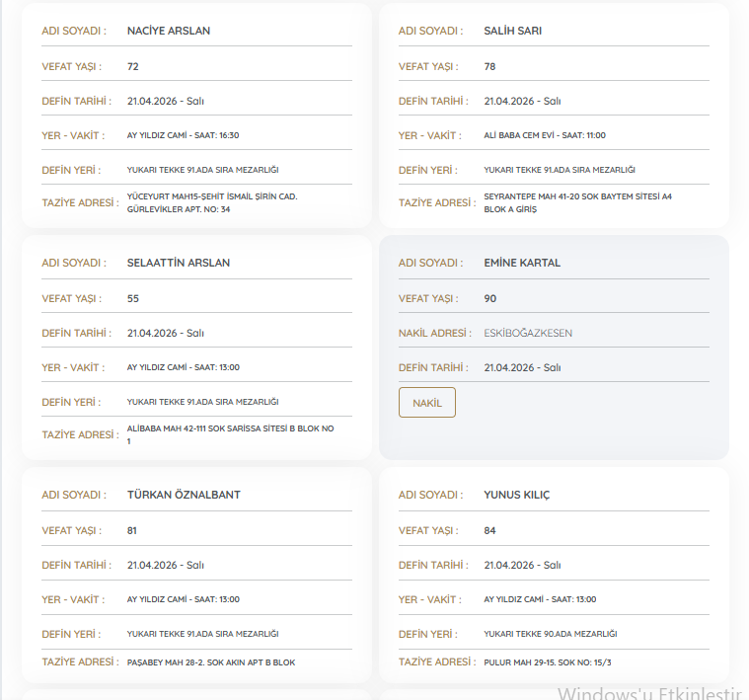Viewport: 749px width, 700px height.
Task: Click the age value 55 for Selaattin Arslan
Action: pyautogui.click(x=133, y=298)
